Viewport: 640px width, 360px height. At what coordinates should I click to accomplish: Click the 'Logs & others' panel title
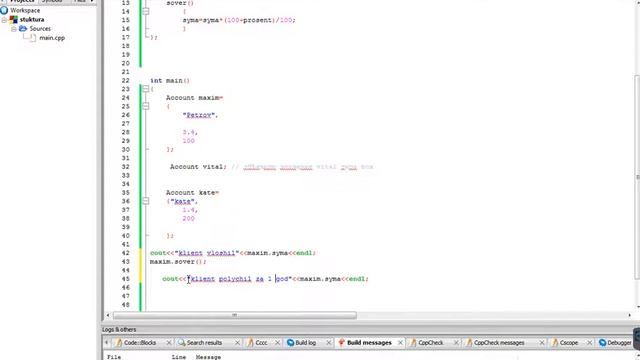[119, 329]
